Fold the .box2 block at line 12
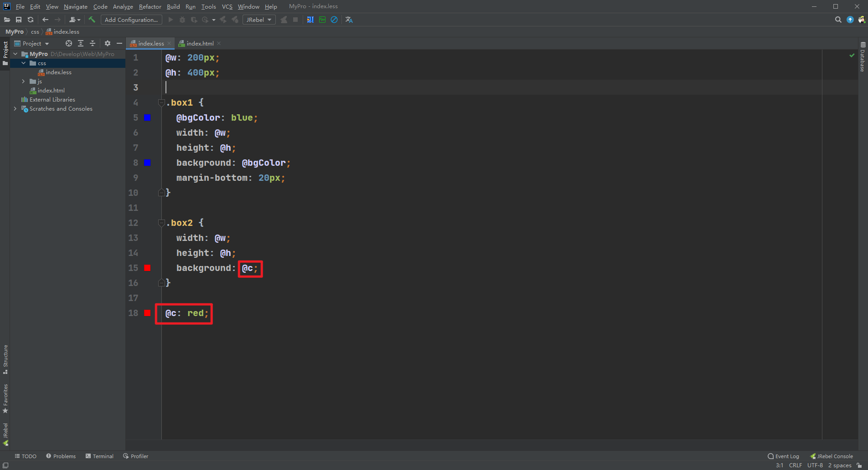 [161, 223]
